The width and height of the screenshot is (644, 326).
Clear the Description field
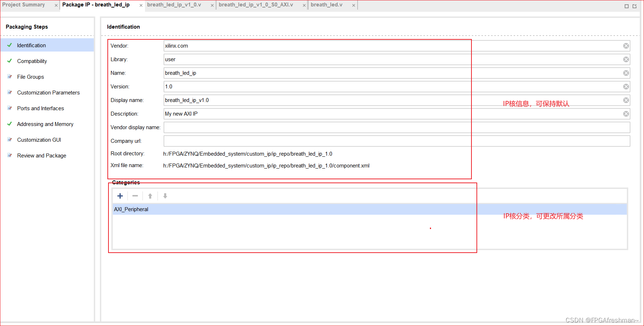tap(626, 113)
